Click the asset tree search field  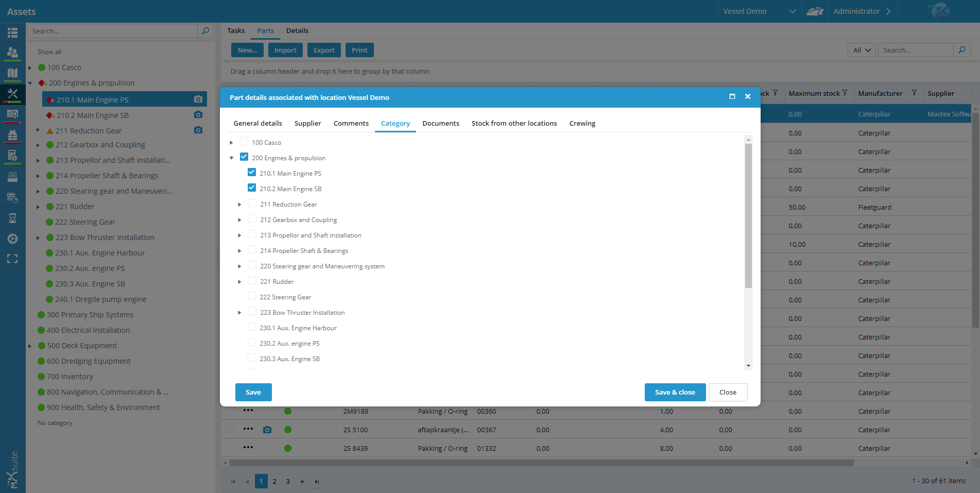113,31
